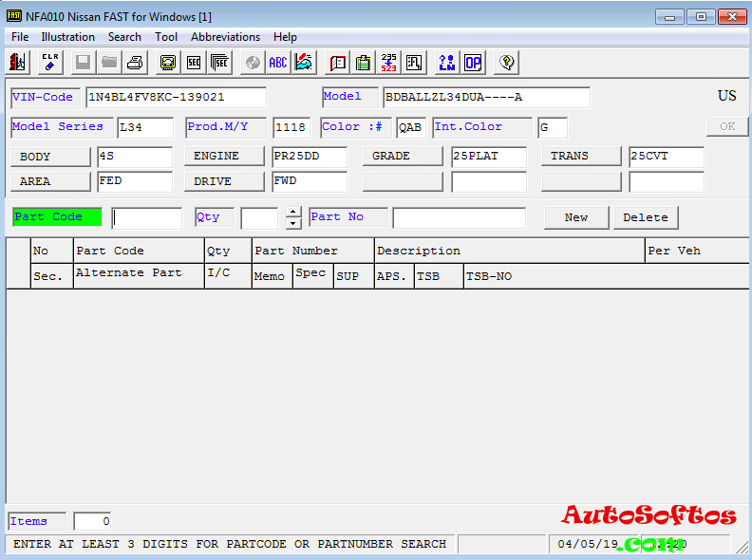Click the grayed CD disc icon
The width and height of the screenshot is (752, 560).
(x=253, y=63)
